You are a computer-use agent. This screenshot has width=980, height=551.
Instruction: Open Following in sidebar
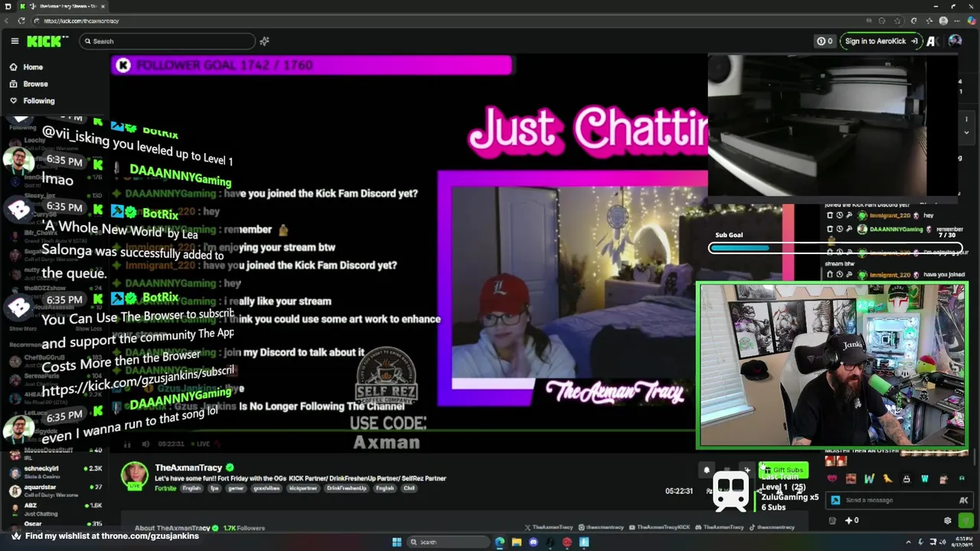pyautogui.click(x=31, y=101)
